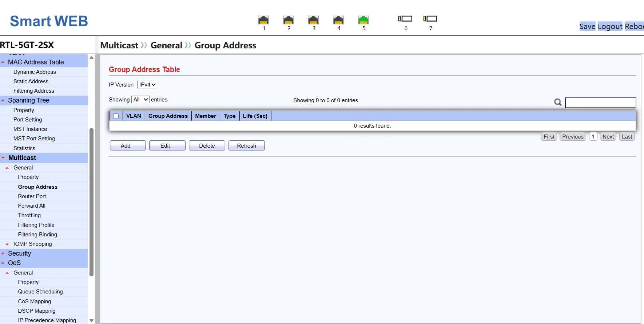This screenshot has height=324, width=644.
Task: Toggle the select-all checkbox in table header
Action: click(x=116, y=116)
